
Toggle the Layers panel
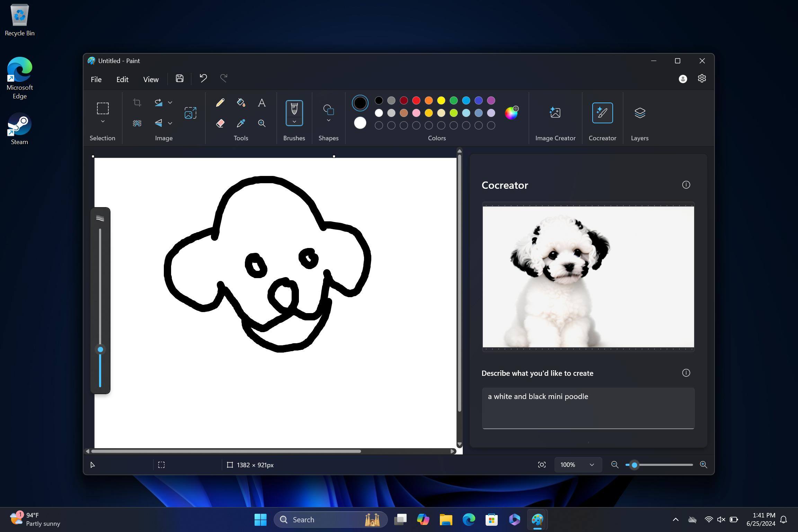point(639,113)
